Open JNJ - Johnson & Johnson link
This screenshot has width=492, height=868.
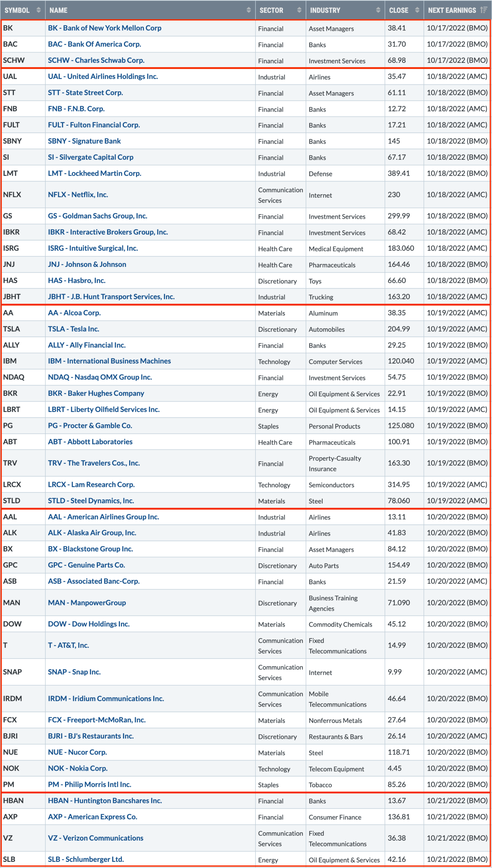[x=87, y=264]
